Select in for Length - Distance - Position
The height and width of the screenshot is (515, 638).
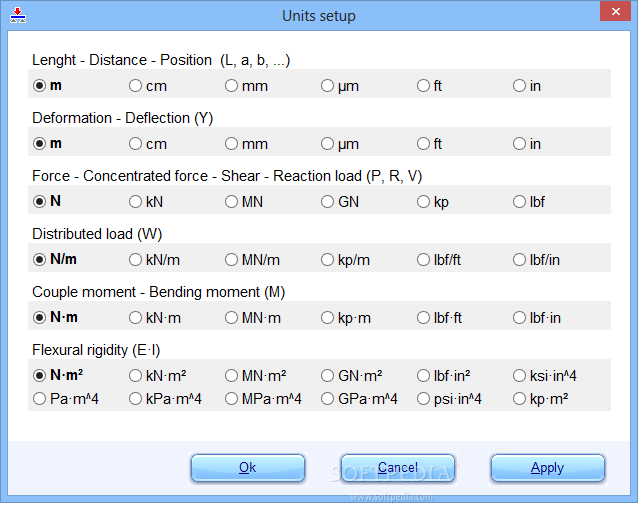(x=527, y=86)
